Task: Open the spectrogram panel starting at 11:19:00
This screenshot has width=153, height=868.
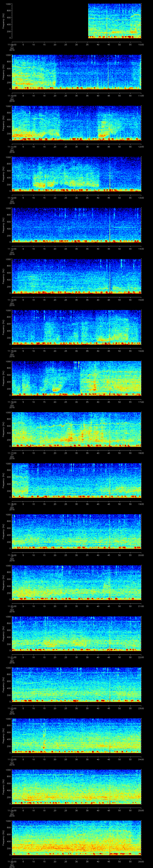Action: (76, 532)
